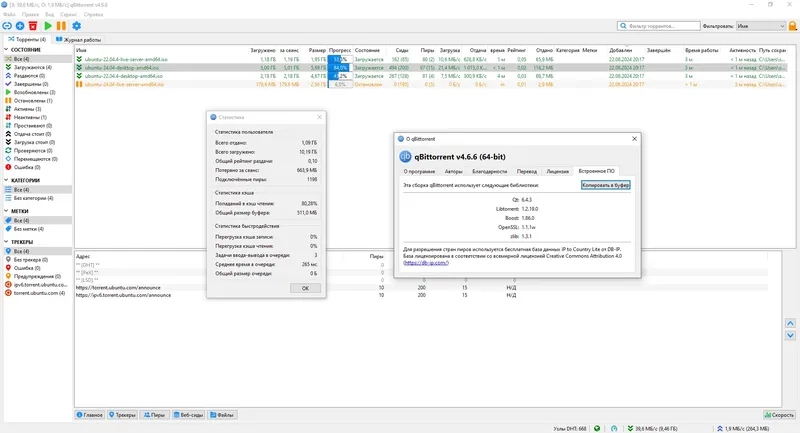The height and width of the screenshot is (433, 800).
Task: Switch to the Торренты (4) tab
Action: pyautogui.click(x=27, y=39)
